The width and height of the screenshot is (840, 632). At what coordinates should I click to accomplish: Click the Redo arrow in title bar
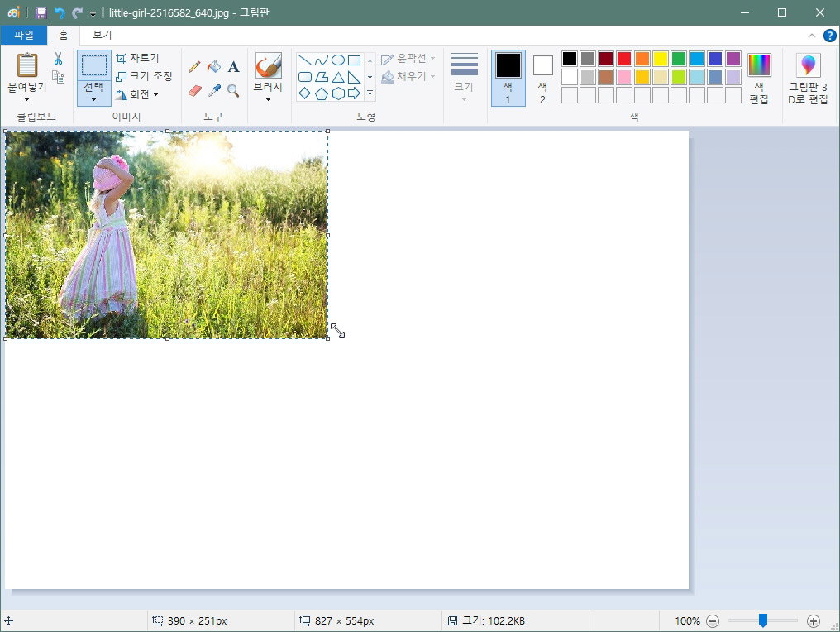pyautogui.click(x=77, y=12)
